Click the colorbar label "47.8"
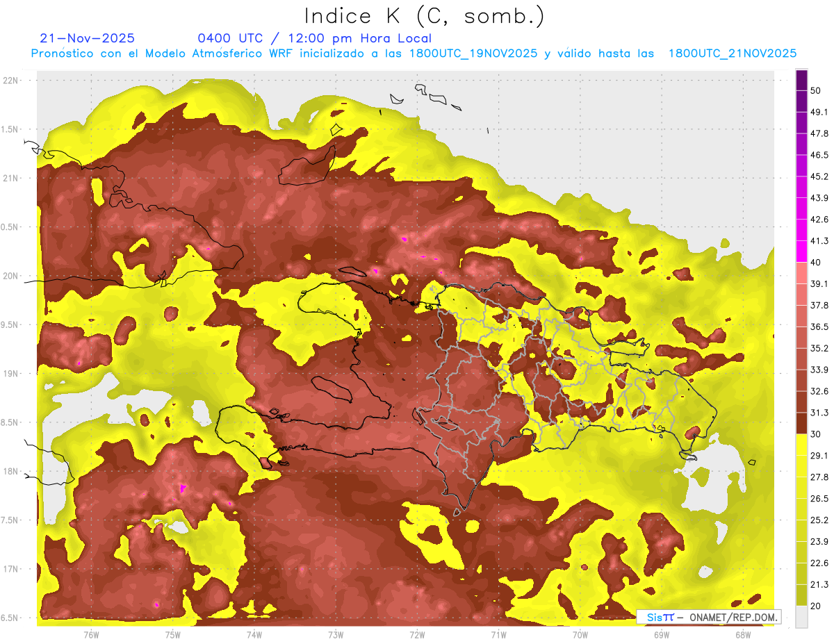 819,133
